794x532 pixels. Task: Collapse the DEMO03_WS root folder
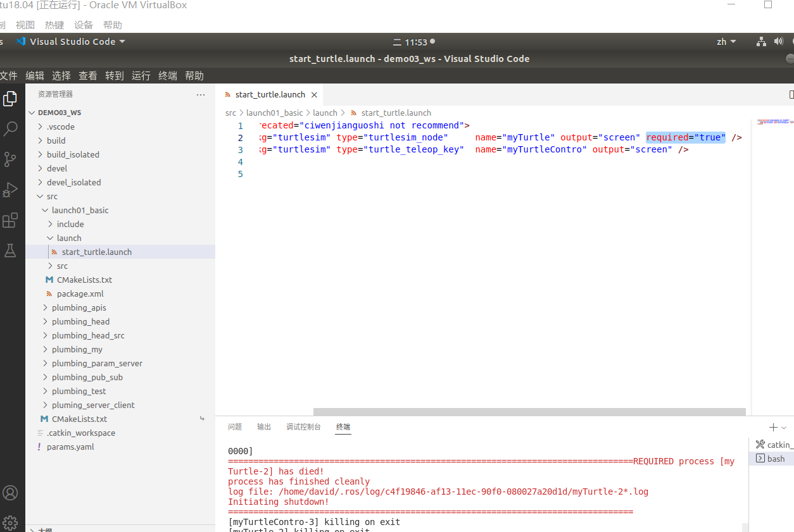(120, 113)
